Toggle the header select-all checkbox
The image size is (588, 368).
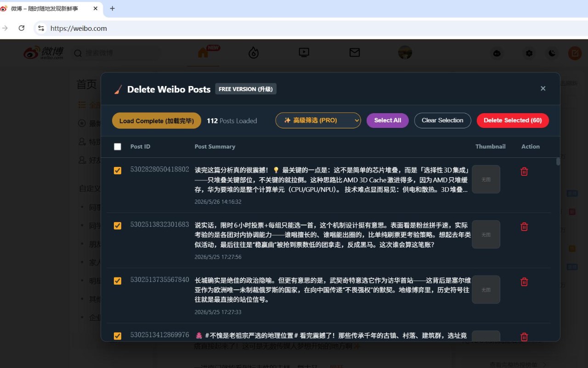(118, 147)
